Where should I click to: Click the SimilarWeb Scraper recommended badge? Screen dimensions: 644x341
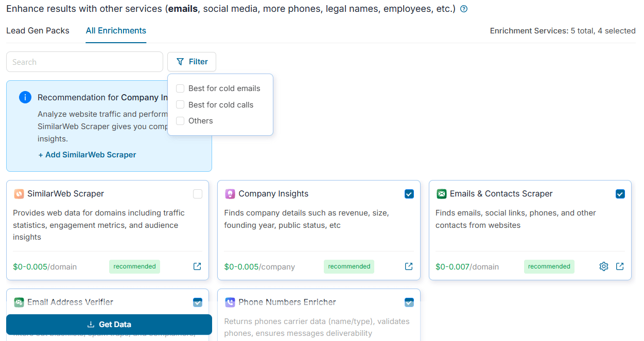pyautogui.click(x=134, y=266)
